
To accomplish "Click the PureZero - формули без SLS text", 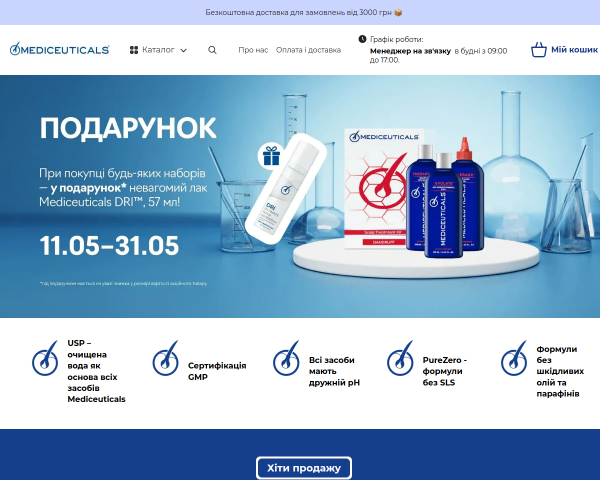I will (x=445, y=371).
